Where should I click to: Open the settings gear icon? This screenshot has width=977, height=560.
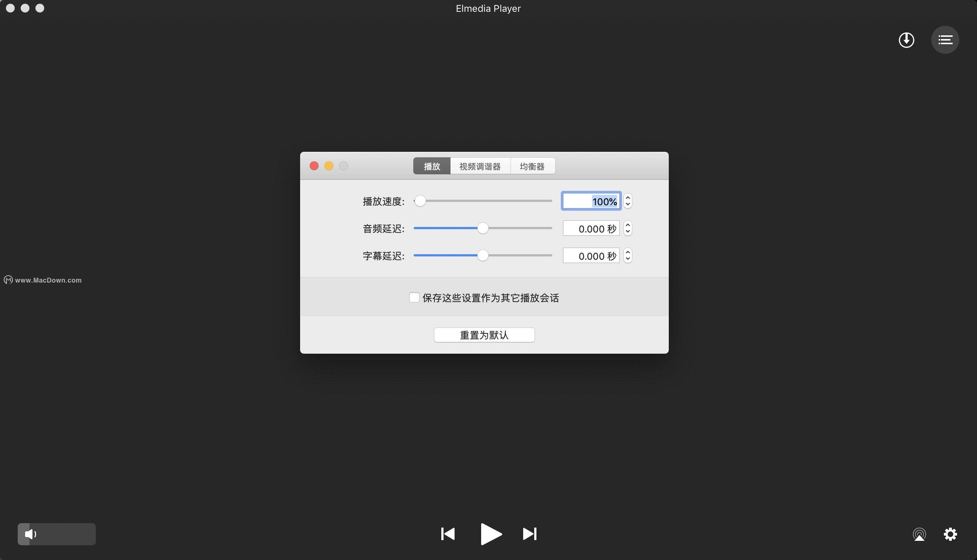(x=950, y=534)
